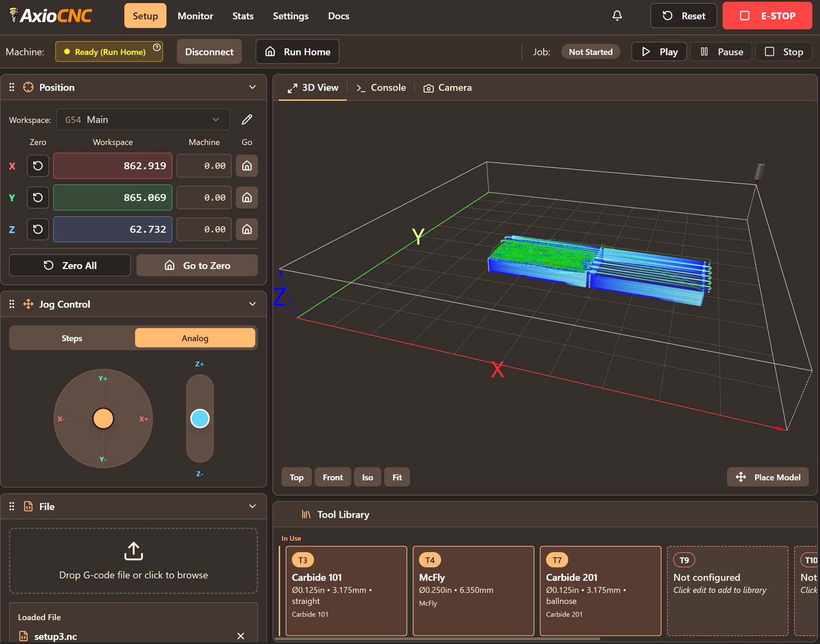Collapse the Position panel
This screenshot has height=644, width=820.
[252, 87]
